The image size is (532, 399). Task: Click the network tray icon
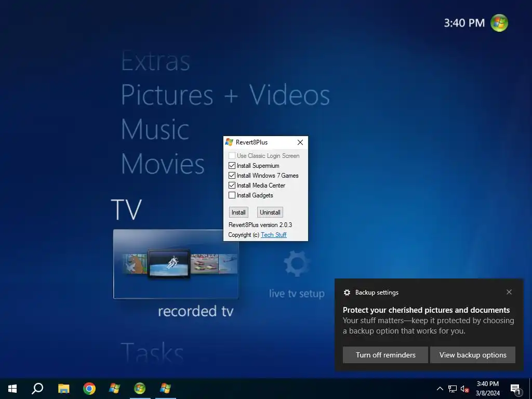coord(453,389)
